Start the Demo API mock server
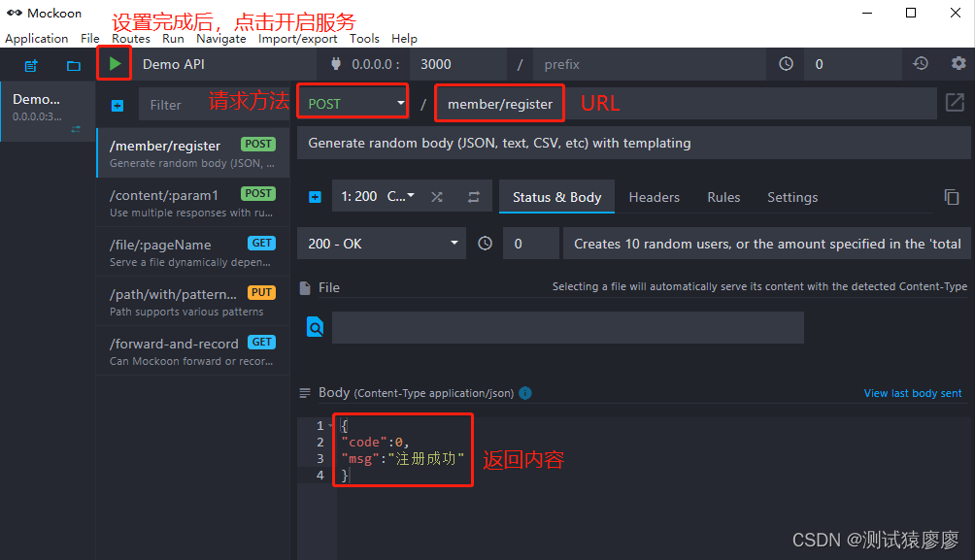 (x=115, y=62)
